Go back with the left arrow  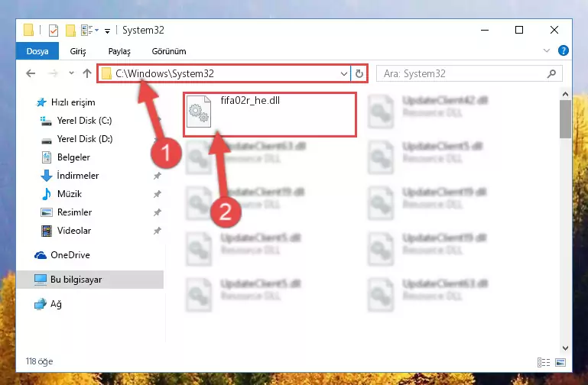[31, 73]
